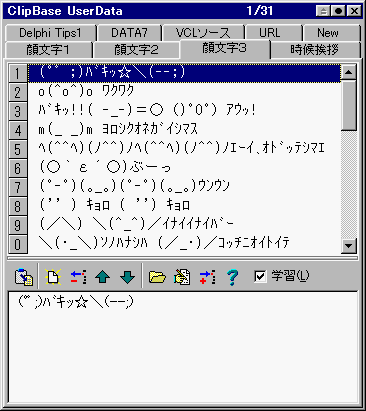Select the row ending with ｱｳｯ!
The width and height of the screenshot is (366, 411).
click(184, 111)
